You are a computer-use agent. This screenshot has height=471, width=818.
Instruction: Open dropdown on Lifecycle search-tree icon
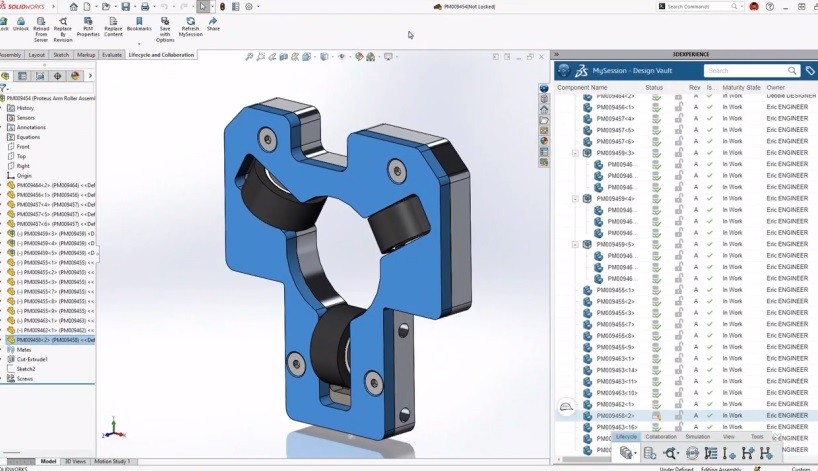click(x=678, y=454)
